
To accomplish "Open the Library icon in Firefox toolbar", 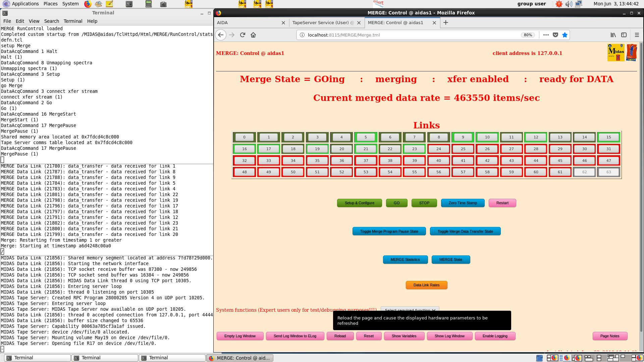I will coord(613,35).
